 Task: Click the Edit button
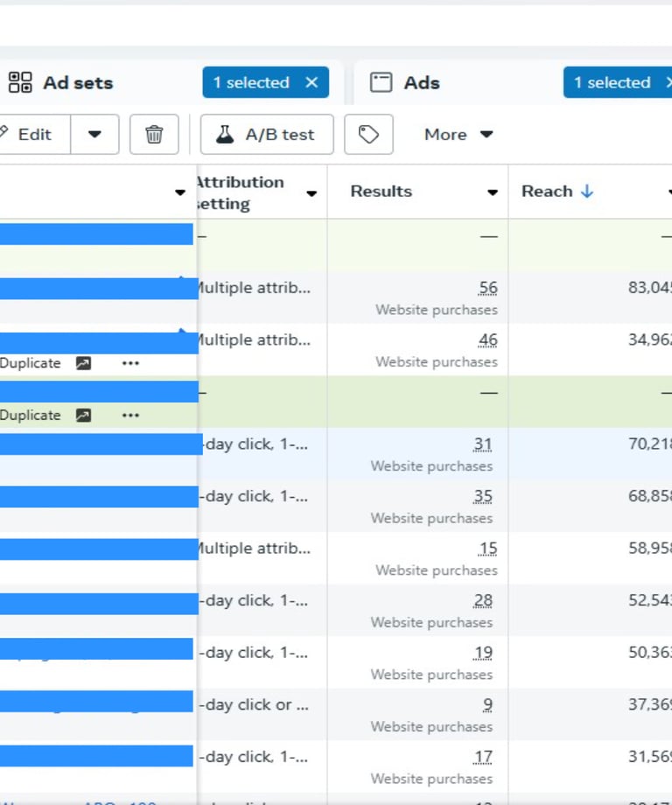tap(33, 135)
